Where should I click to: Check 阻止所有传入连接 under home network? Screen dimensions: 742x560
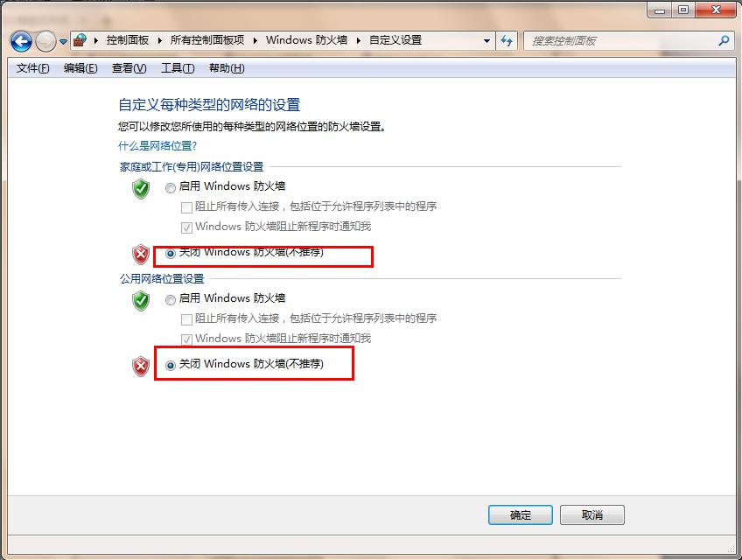coord(186,207)
